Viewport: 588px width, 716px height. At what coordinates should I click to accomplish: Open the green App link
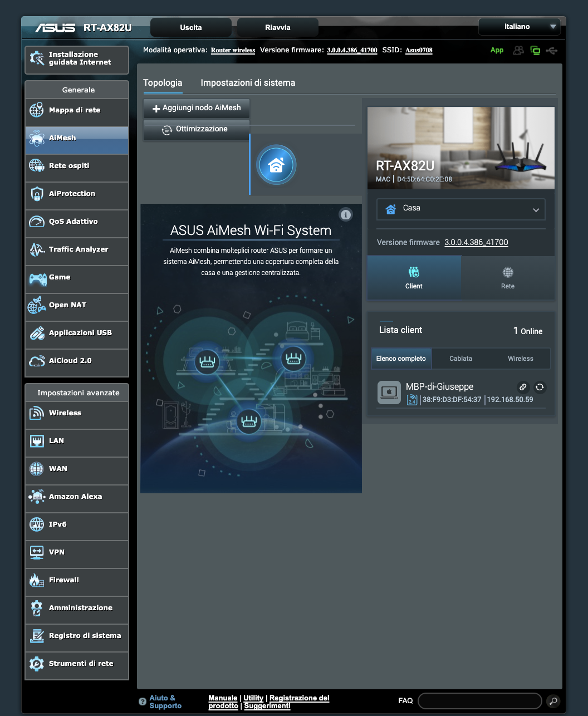tap(497, 50)
